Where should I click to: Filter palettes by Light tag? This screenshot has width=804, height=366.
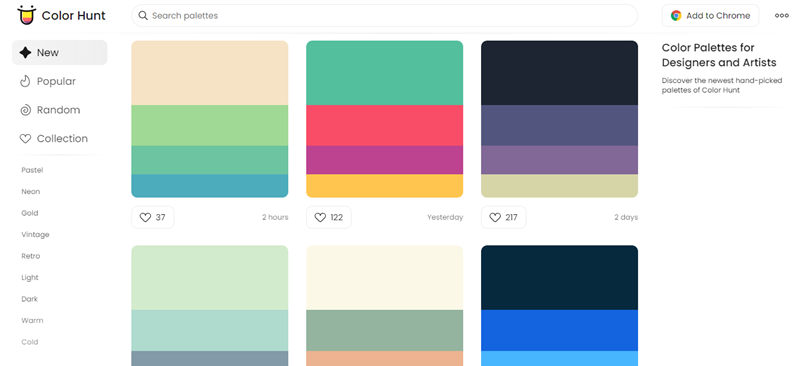pos(30,278)
